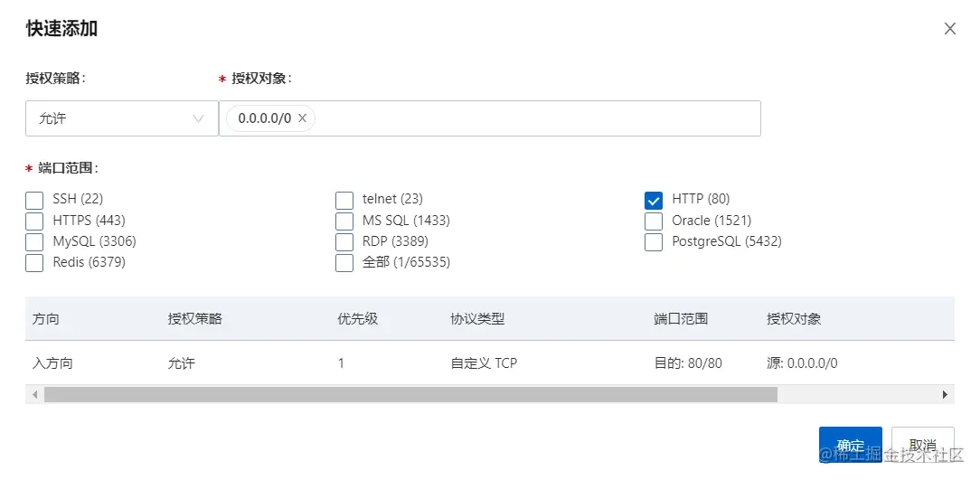
Task: Check the HTTPS (443) port option
Action: point(35,221)
